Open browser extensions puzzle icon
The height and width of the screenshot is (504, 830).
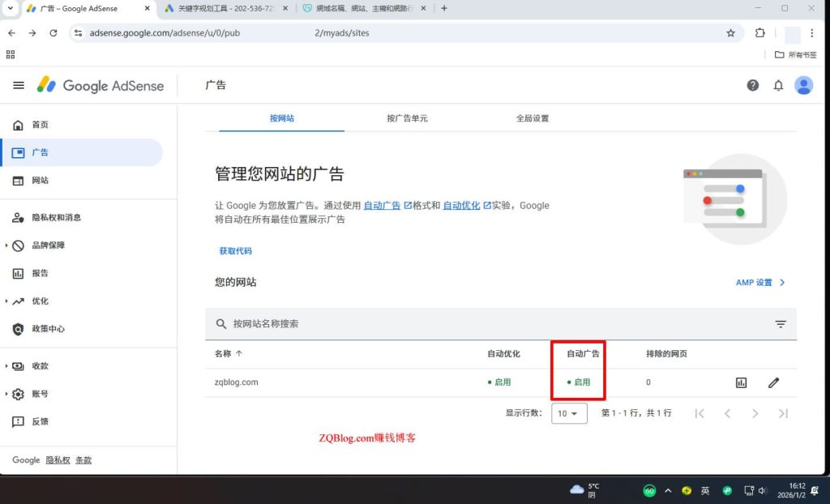(x=760, y=33)
